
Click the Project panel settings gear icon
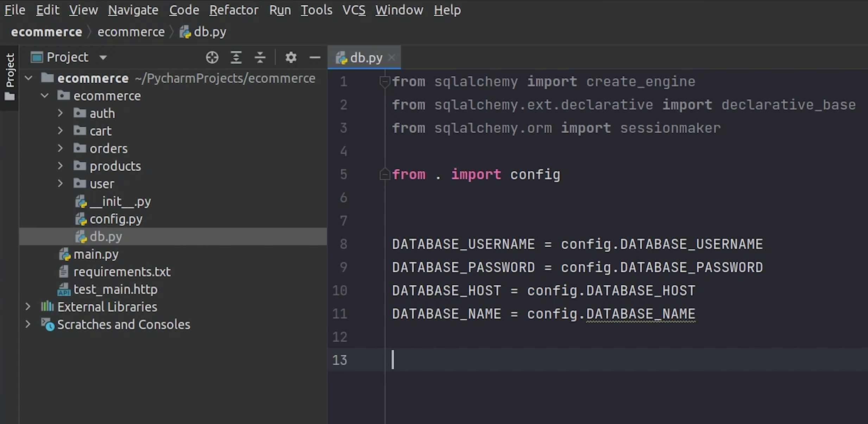tap(291, 57)
